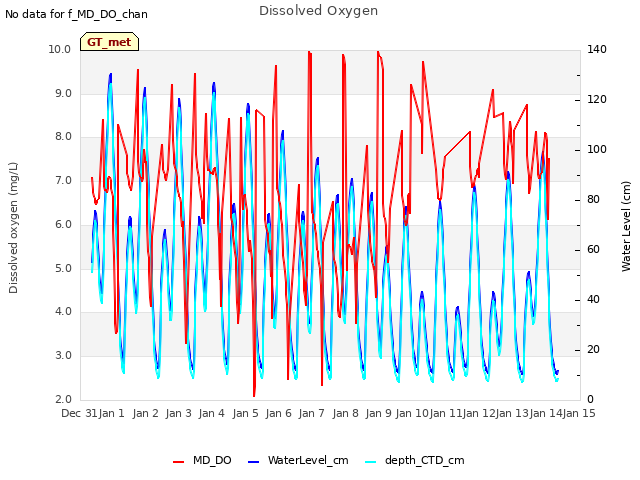640x480 pixels.
Task: Click the 0 right axis value
Action: (x=590, y=399)
